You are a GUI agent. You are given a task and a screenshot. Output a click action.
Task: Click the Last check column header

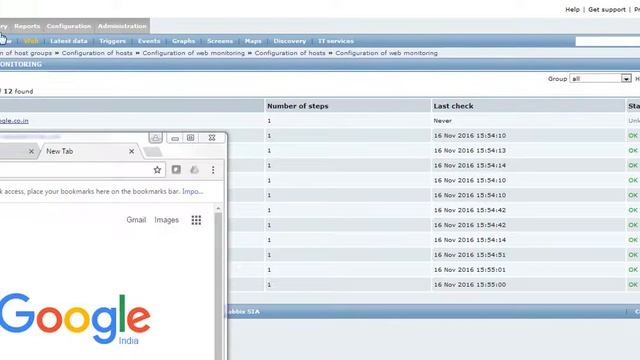[x=453, y=106]
